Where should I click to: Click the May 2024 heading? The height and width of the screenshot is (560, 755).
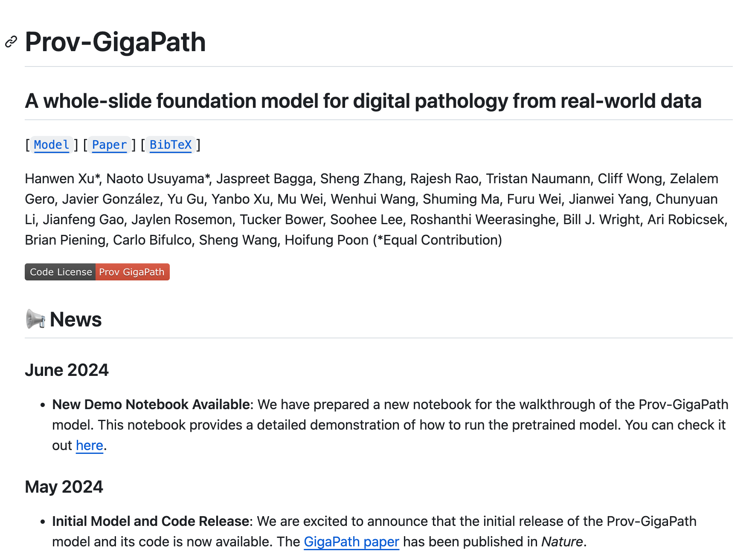coord(64,487)
